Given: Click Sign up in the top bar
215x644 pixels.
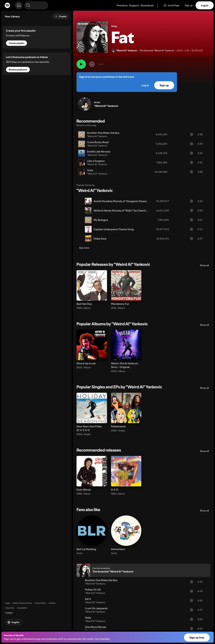Looking at the screenshot, I should click(189, 6).
